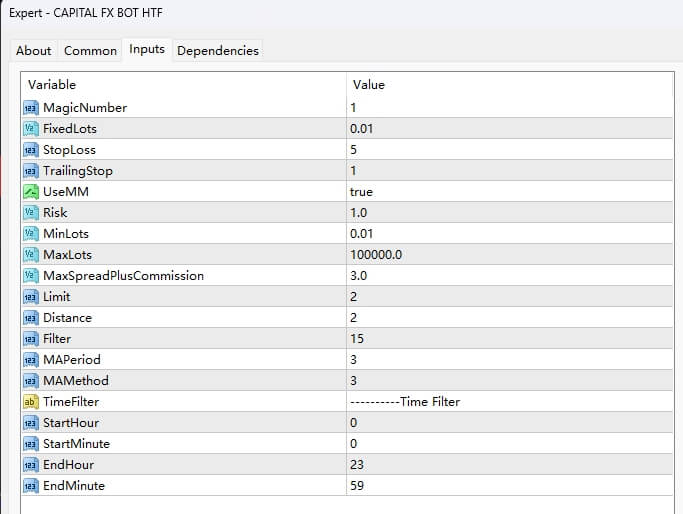The height and width of the screenshot is (514, 683).
Task: Select the MAPeriod variable name
Action: [x=72, y=359]
